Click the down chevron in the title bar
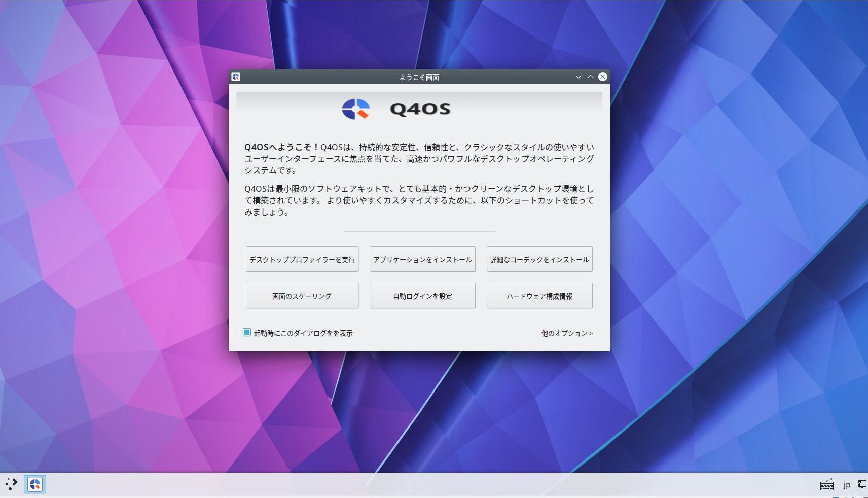The width and height of the screenshot is (868, 498). [578, 77]
